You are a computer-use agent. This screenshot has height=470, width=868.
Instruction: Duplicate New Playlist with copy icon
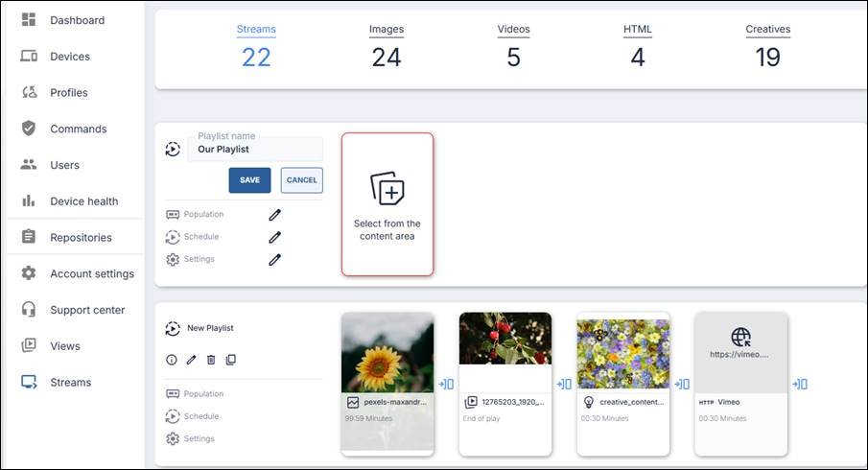(x=230, y=360)
